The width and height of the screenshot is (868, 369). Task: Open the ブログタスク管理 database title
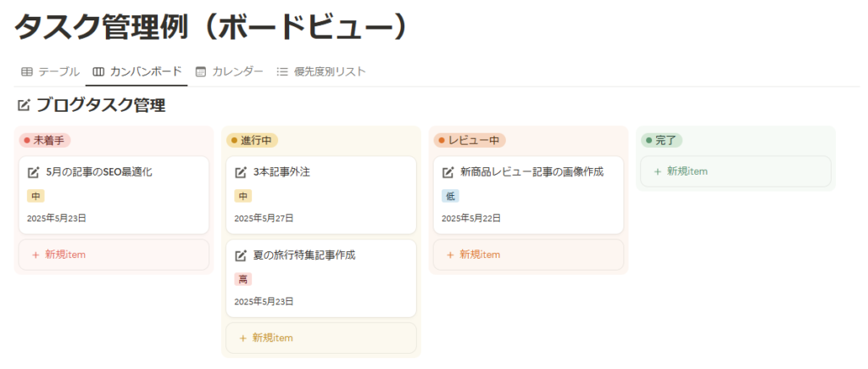click(x=101, y=104)
